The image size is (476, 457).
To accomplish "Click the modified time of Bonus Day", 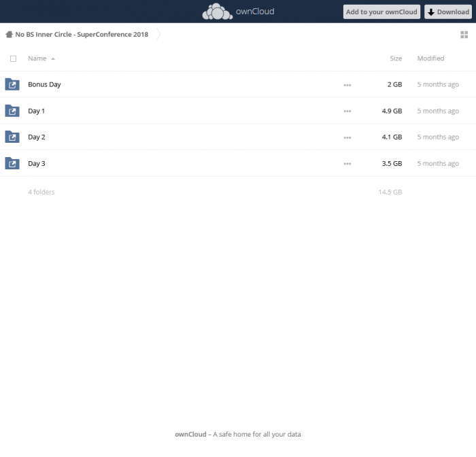I will pos(438,84).
